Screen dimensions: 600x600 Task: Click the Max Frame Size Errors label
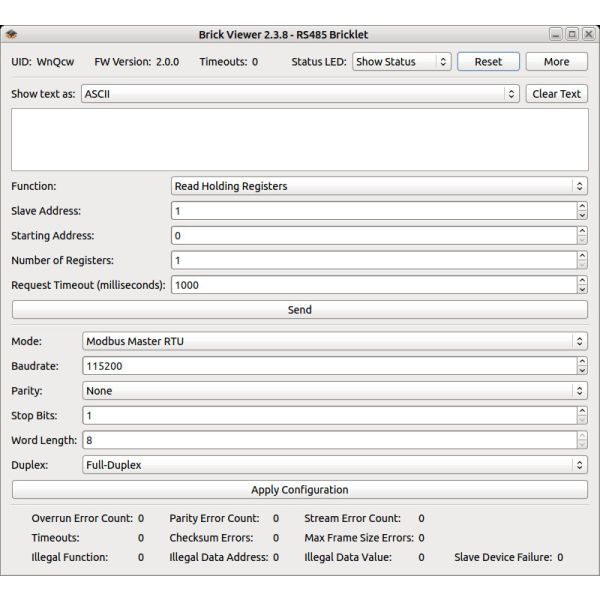(359, 538)
